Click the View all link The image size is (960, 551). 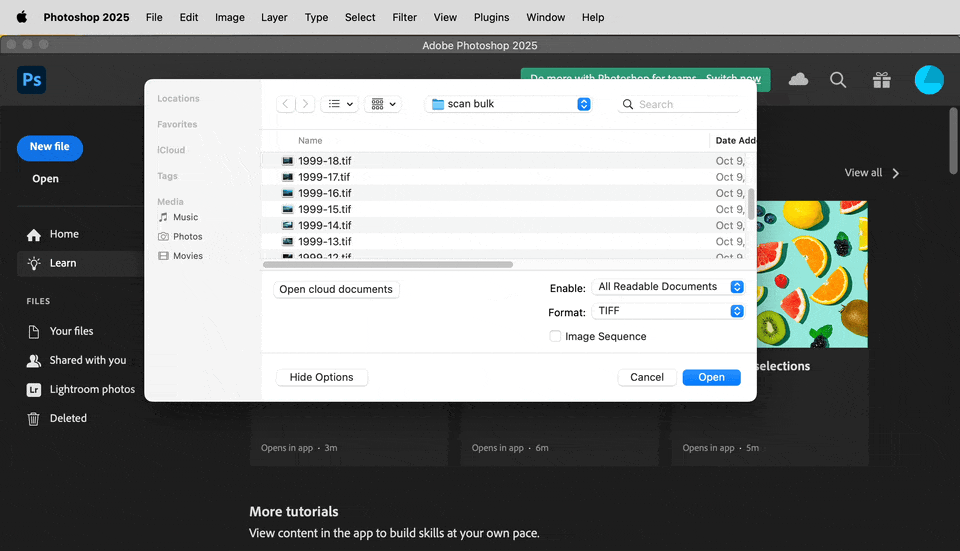point(863,173)
